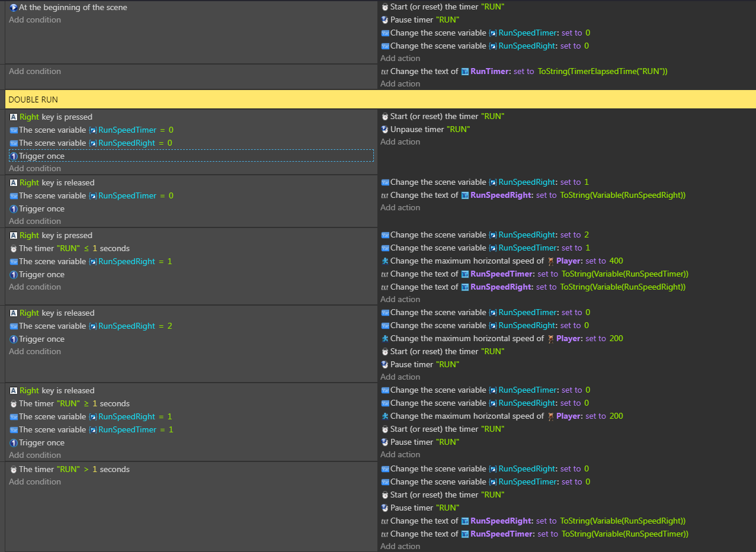Viewport: 756px width, 552px height.
Task: Select the ToString(TimerElapsedTime("RUN")) expression
Action: [x=603, y=71]
